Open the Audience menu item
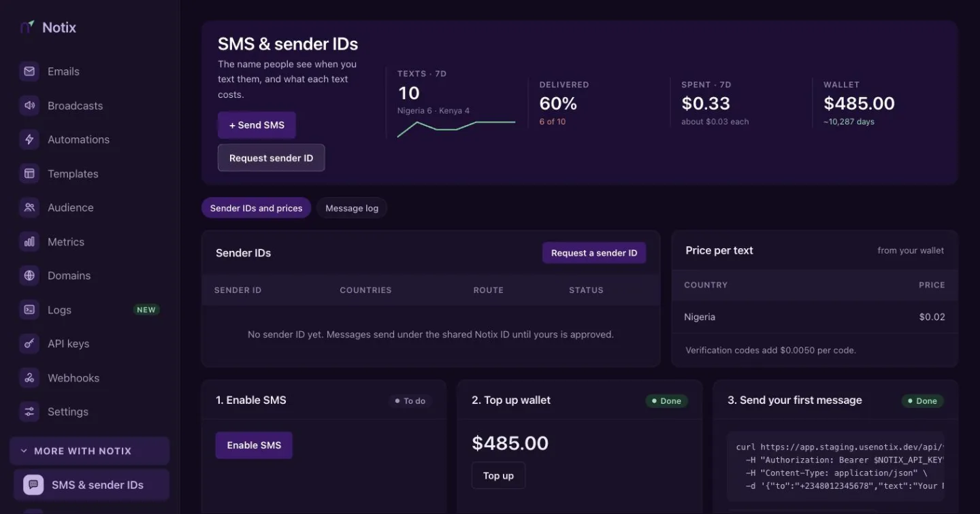The image size is (980, 514). (x=90, y=207)
